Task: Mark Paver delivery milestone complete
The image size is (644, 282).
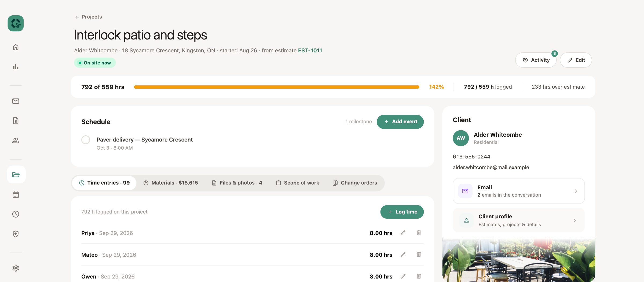Action: (x=86, y=140)
